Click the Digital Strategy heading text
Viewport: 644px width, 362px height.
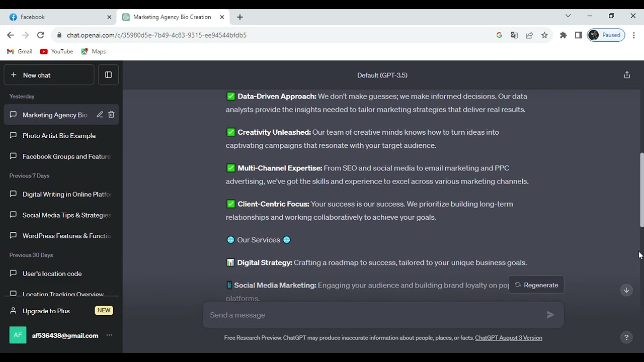tap(265, 262)
